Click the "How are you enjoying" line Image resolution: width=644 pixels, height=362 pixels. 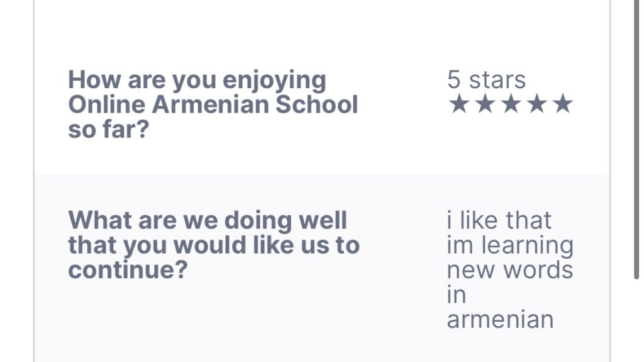pos(197,81)
